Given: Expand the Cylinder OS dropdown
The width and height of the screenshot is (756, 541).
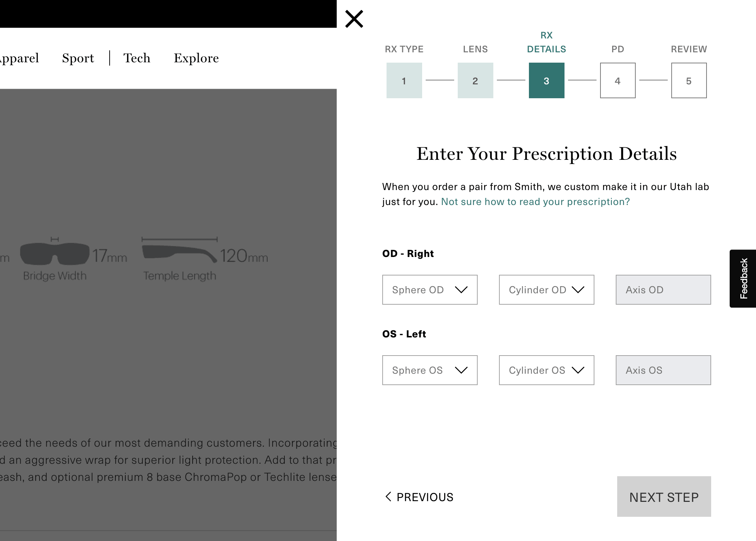Looking at the screenshot, I should pyautogui.click(x=546, y=370).
